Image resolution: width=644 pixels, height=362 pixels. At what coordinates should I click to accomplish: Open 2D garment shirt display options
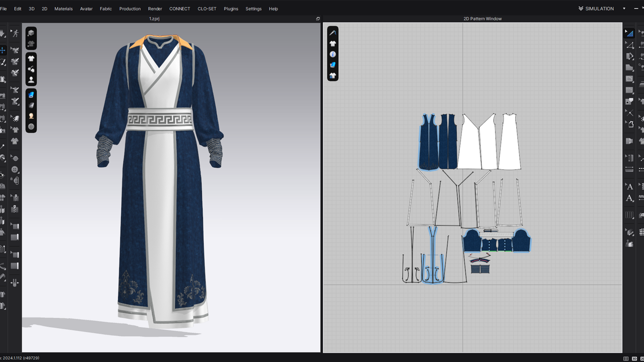(x=333, y=43)
